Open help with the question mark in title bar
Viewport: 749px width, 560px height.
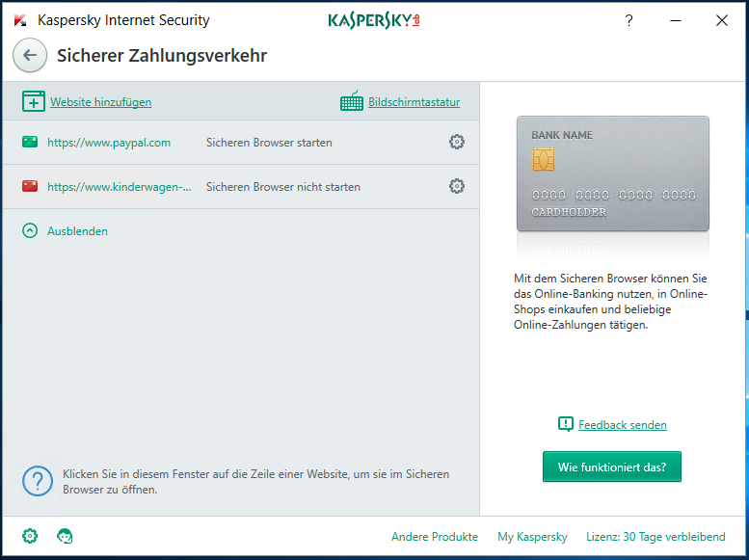tap(629, 20)
